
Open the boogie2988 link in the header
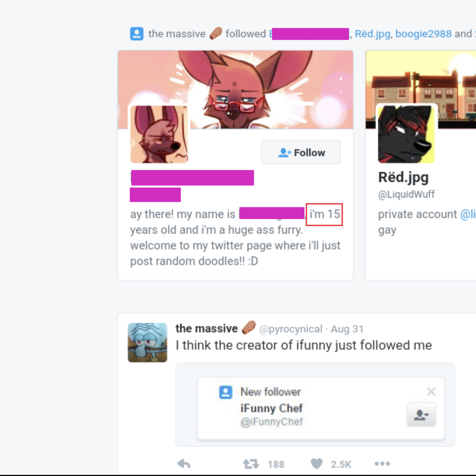[x=423, y=34]
